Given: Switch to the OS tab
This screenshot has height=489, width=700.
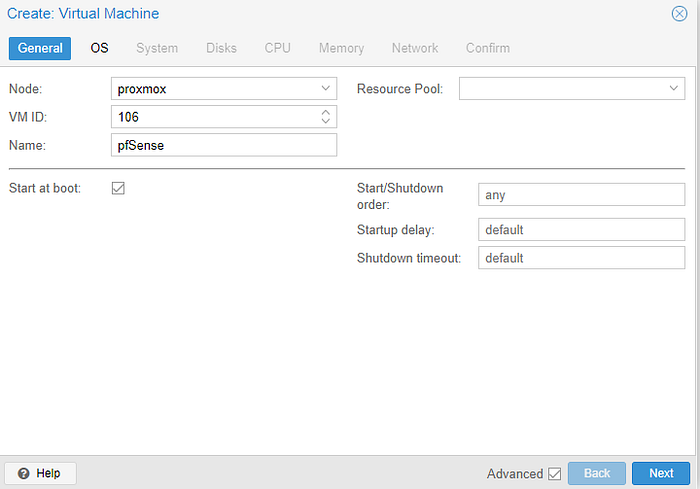Looking at the screenshot, I should 99,48.
